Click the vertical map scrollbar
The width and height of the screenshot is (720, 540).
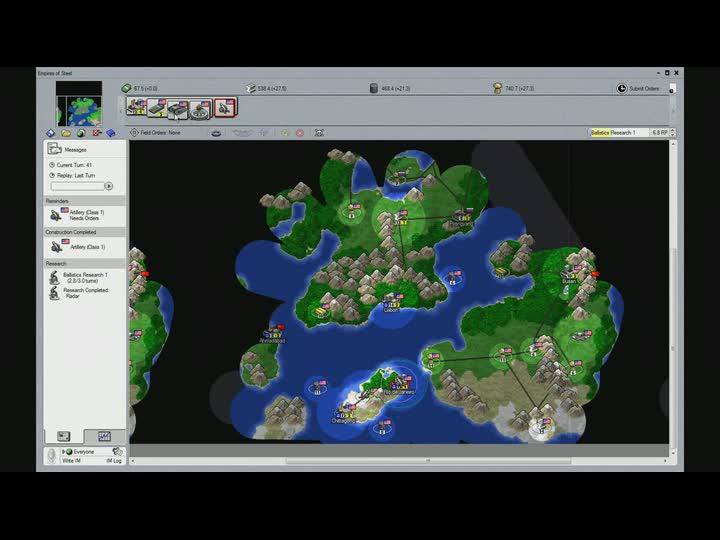(x=673, y=297)
